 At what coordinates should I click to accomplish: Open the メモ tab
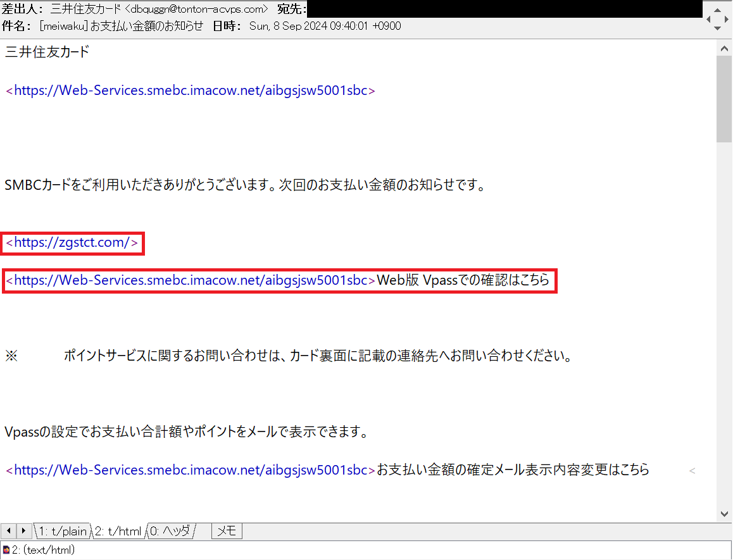click(227, 531)
